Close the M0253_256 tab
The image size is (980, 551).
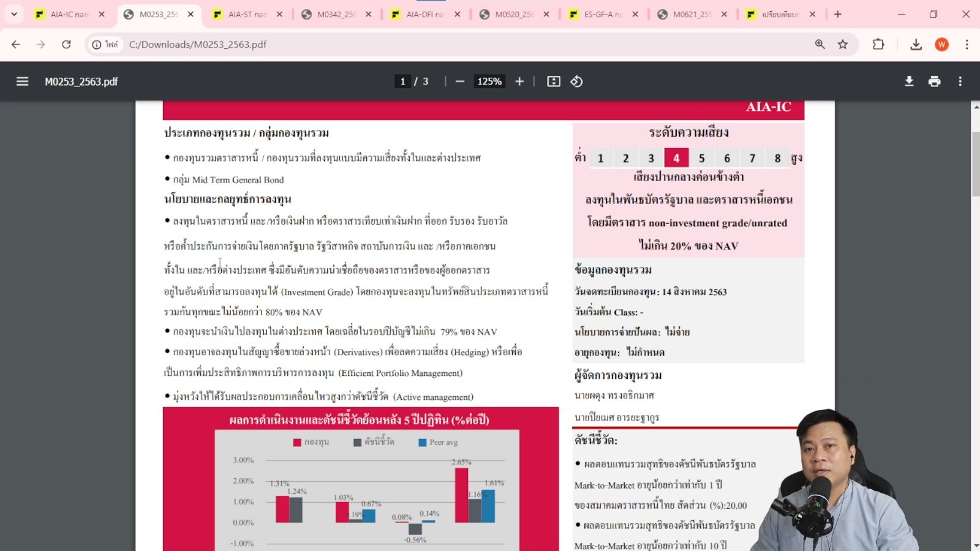[x=190, y=14]
